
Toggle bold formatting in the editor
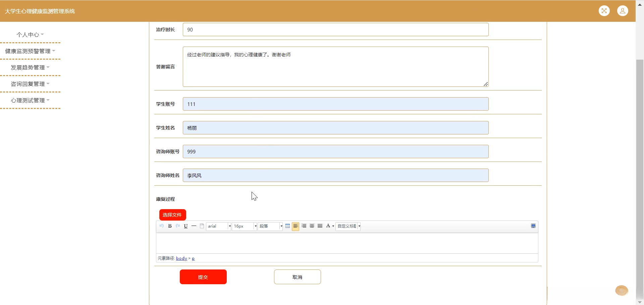point(170,226)
